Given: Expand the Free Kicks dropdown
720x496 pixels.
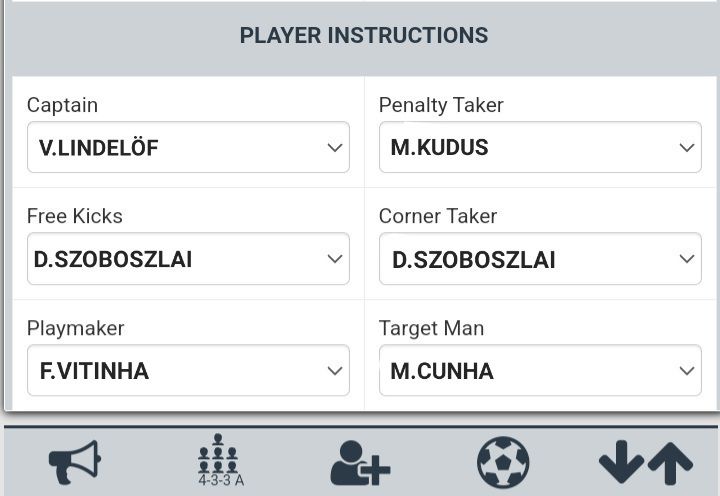Looking at the screenshot, I should pos(188,260).
